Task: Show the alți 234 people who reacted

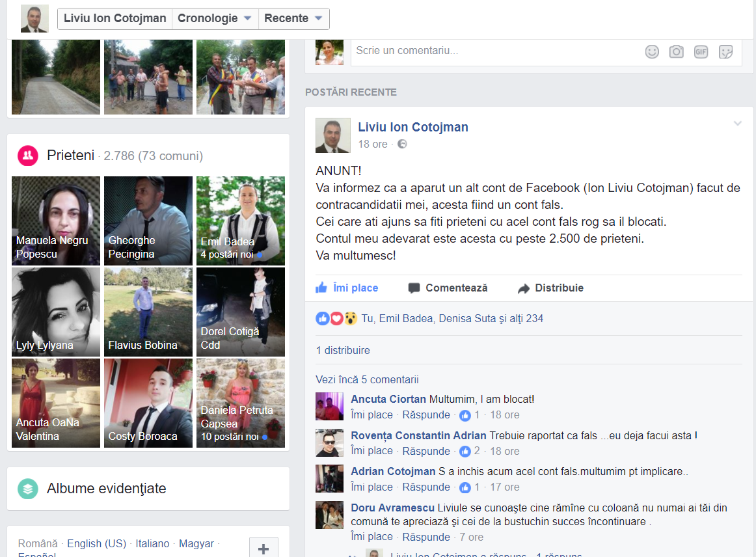Action: coord(527,318)
